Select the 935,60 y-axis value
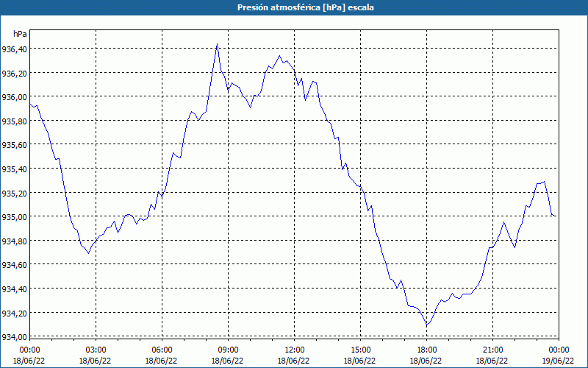 14,145
